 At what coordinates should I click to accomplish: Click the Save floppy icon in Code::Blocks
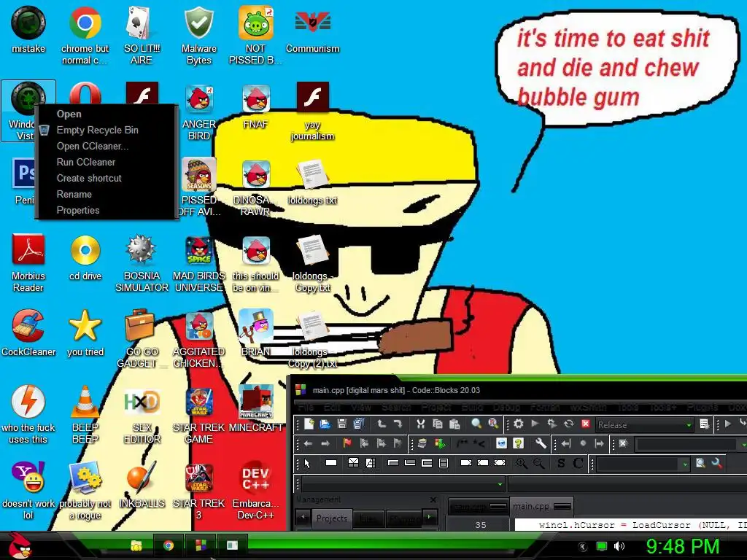click(341, 424)
